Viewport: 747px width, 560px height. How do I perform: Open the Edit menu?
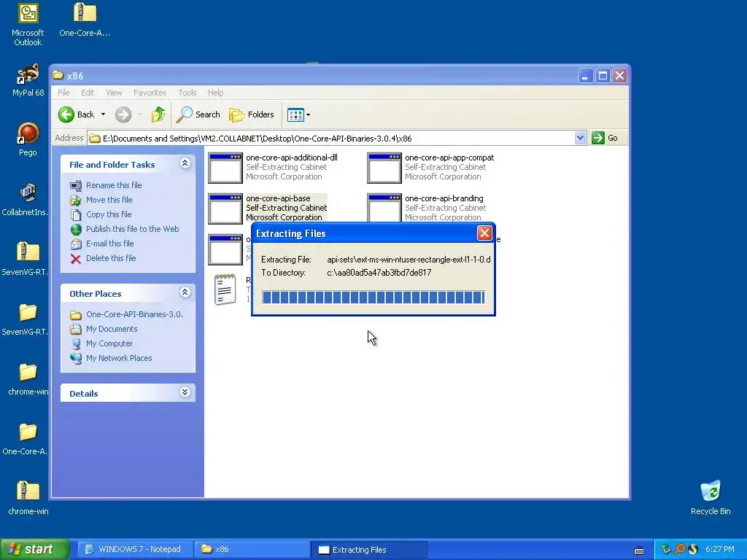(x=88, y=93)
